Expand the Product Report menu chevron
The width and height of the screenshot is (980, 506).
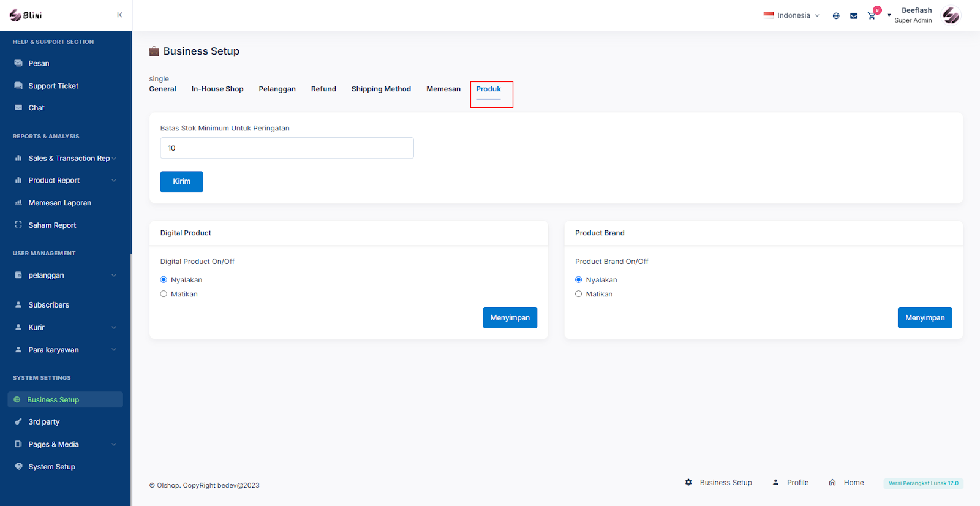[x=114, y=180]
